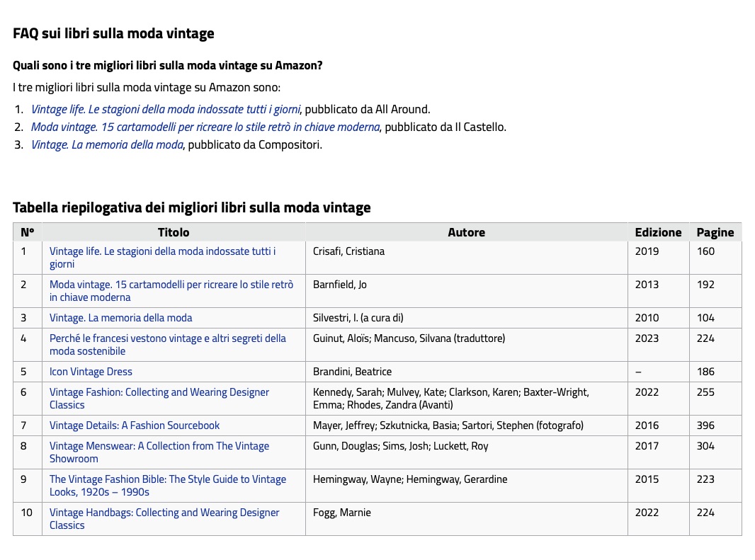Screen dimensions: 755x560
Task: Click edition year '2013' cell
Action: point(658,291)
